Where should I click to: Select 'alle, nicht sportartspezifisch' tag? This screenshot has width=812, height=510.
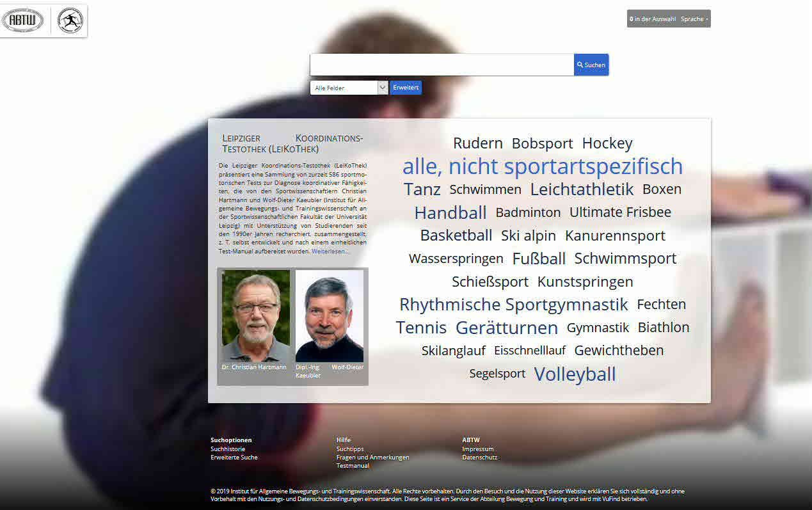click(x=542, y=166)
